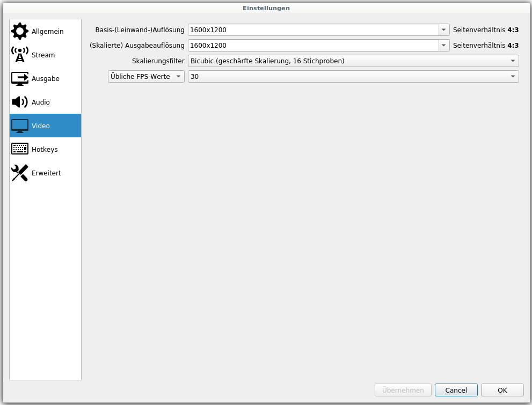The height and width of the screenshot is (405, 532).
Task: Click the Ausgabe output arrow icon
Action: [x=20, y=78]
